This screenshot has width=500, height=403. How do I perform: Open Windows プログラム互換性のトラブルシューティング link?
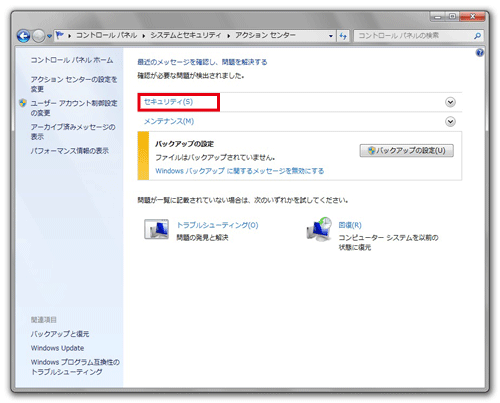tap(75, 367)
